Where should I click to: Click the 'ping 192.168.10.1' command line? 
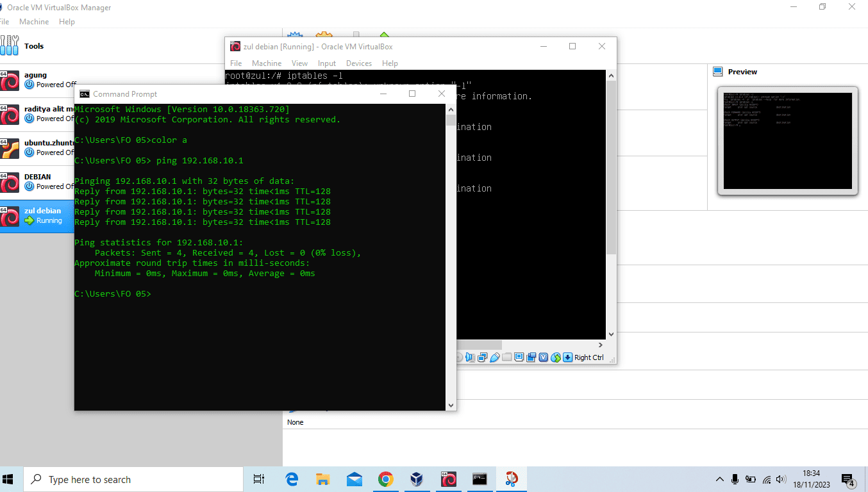click(159, 161)
